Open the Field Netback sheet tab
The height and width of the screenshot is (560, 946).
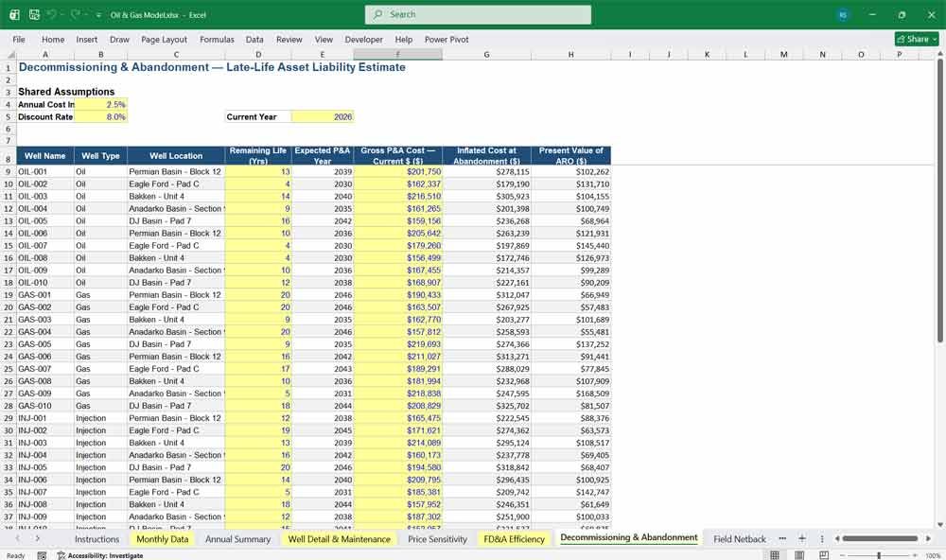tap(740, 539)
